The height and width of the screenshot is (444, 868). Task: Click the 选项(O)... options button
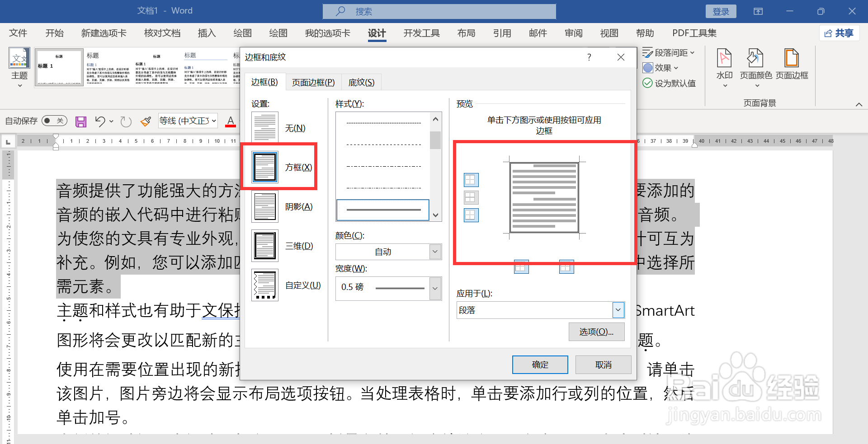point(597,332)
